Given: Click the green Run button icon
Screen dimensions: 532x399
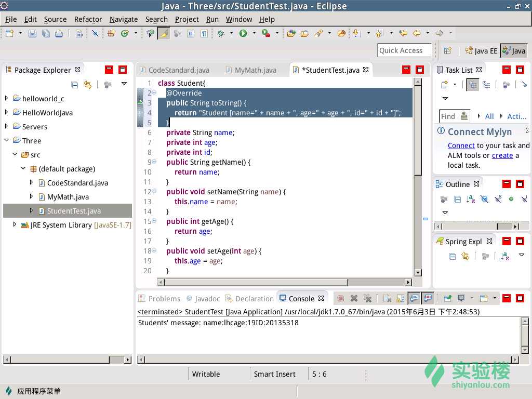Looking at the screenshot, I should (x=243, y=33).
